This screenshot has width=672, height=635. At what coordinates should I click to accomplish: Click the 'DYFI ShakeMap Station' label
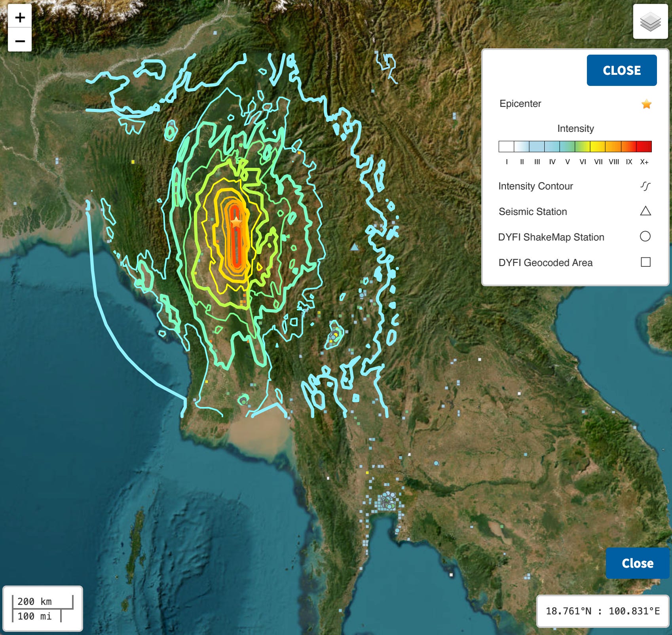(x=551, y=237)
